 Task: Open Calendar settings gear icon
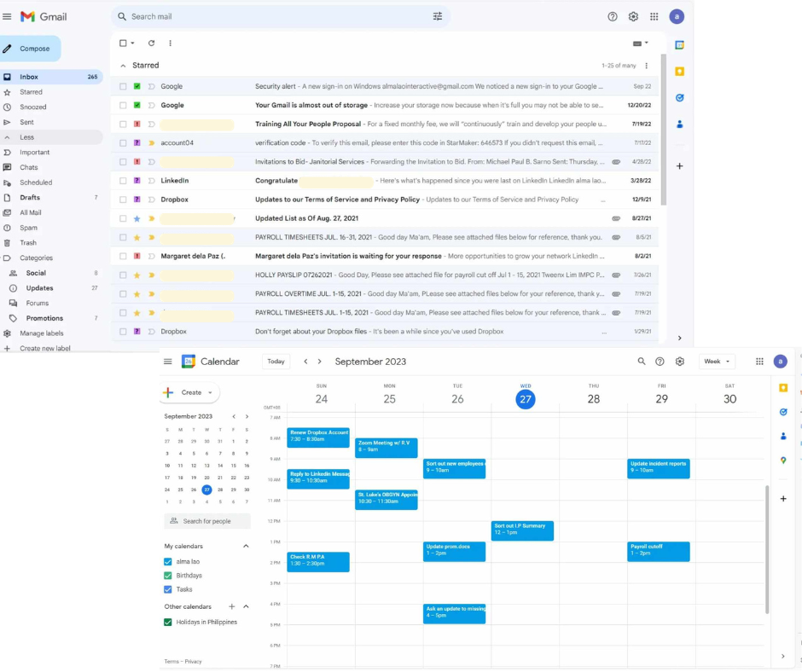click(680, 362)
